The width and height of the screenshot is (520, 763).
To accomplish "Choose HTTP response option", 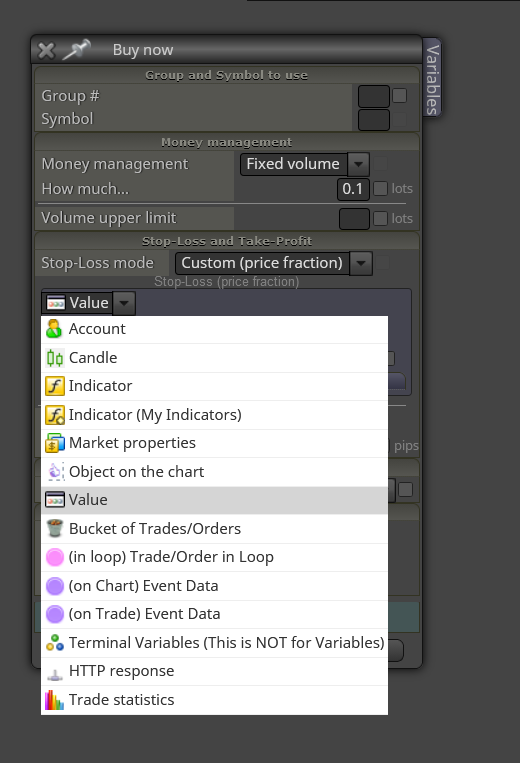I will pyautogui.click(x=215, y=671).
